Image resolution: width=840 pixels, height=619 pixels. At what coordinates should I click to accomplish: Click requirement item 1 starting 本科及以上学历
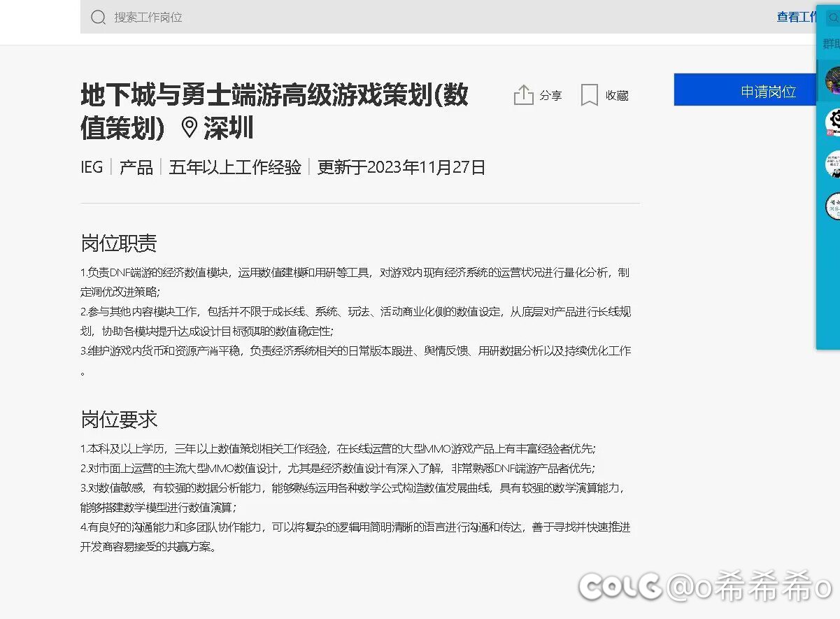339,448
